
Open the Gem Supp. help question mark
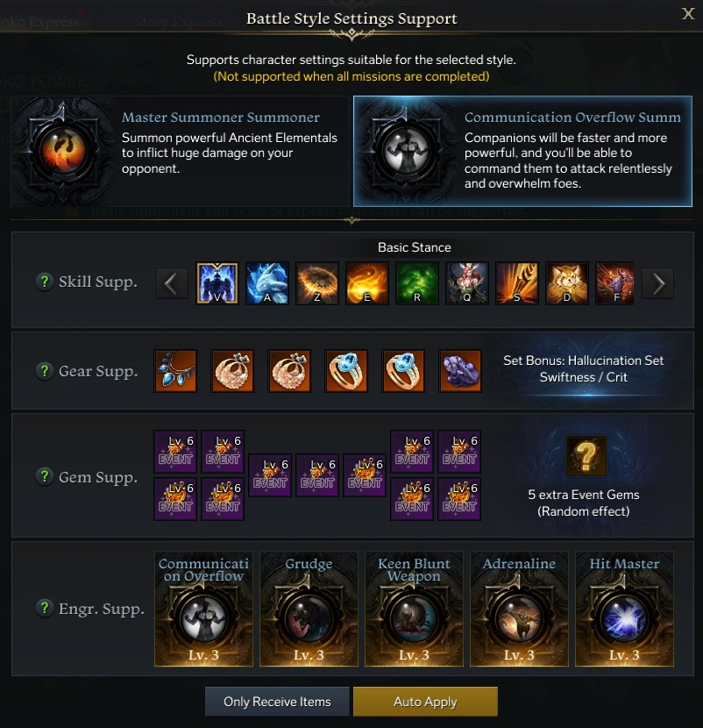tap(45, 476)
